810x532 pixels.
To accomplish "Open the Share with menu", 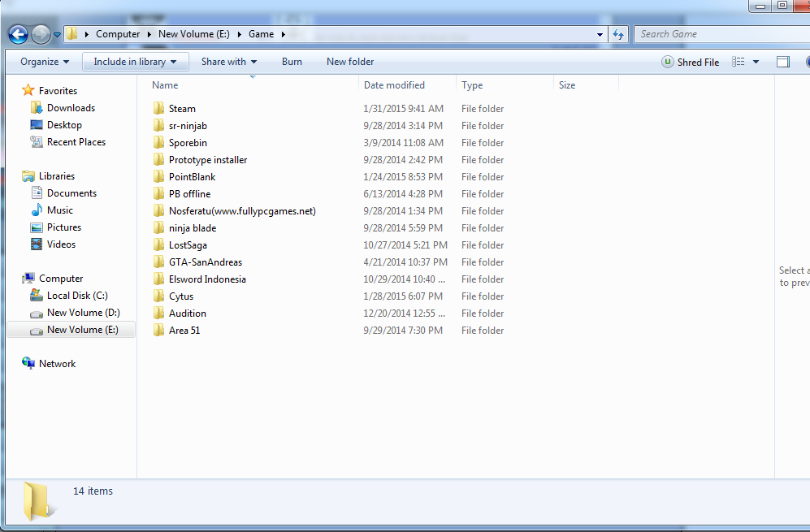I will coord(229,62).
